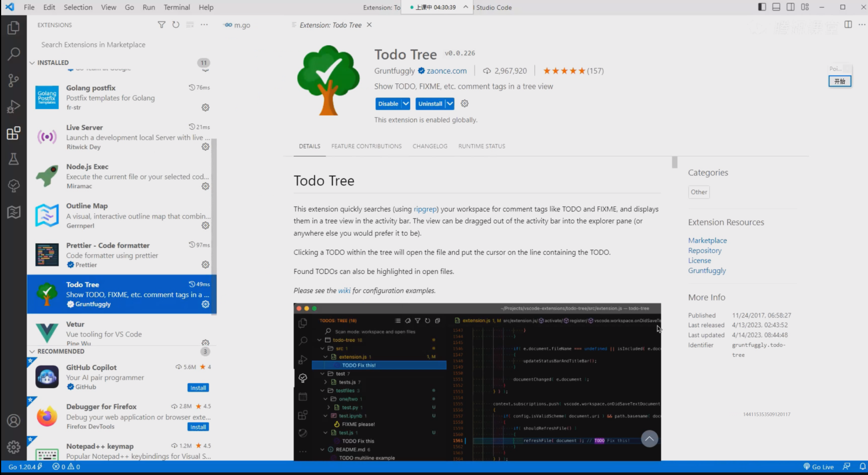Open the File menu
This screenshot has width=868, height=475.
29,7
